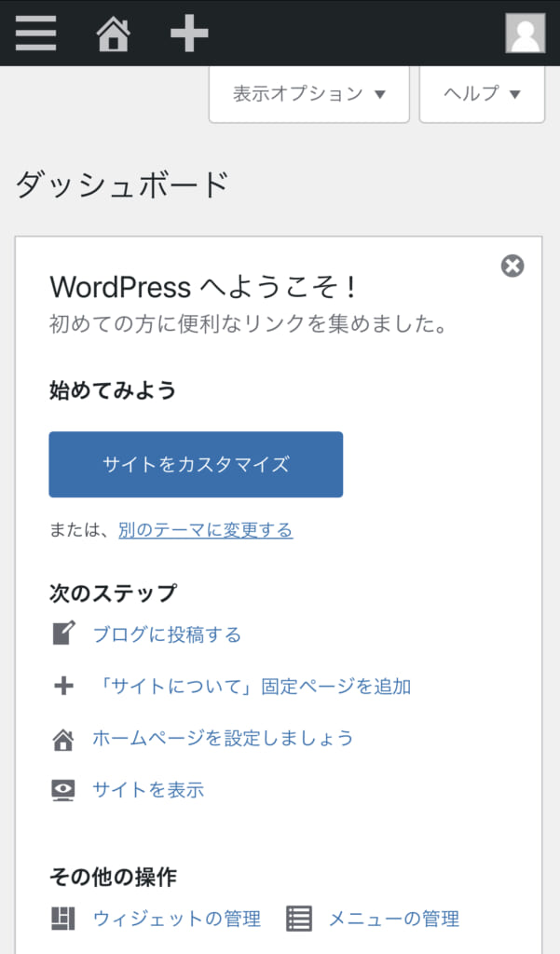Click the monitor icon beside サイトを表示

click(62, 791)
